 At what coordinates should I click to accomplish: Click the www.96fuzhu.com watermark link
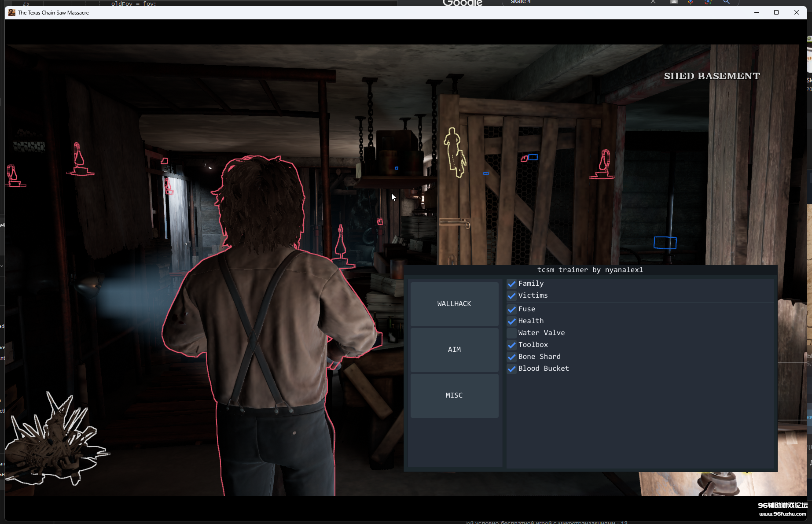pyautogui.click(x=783, y=514)
